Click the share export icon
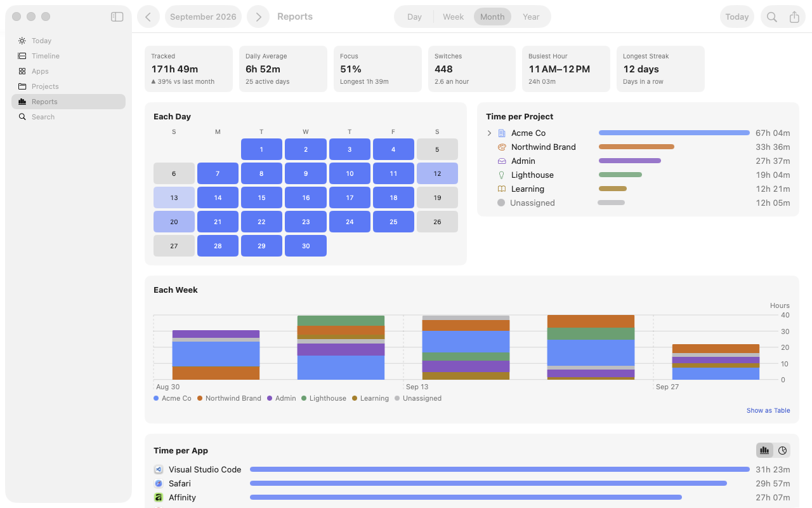812x508 pixels. (x=794, y=17)
